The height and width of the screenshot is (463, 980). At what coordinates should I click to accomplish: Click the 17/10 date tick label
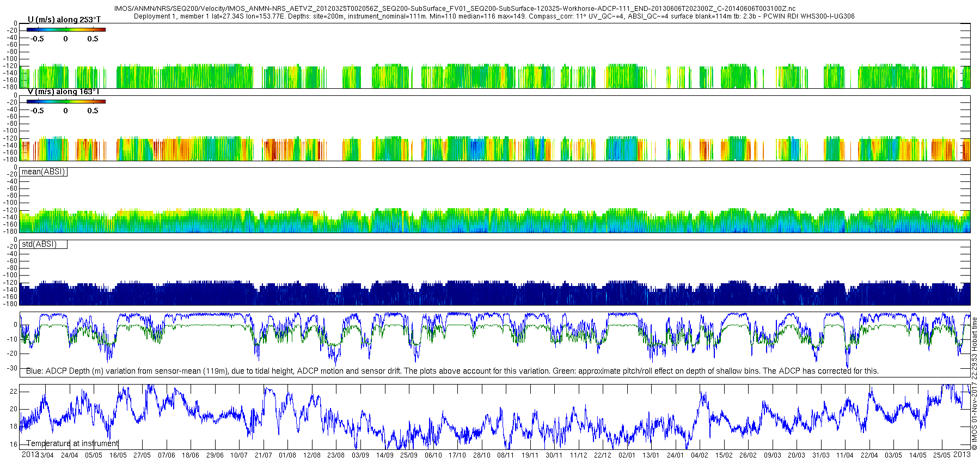click(x=457, y=455)
